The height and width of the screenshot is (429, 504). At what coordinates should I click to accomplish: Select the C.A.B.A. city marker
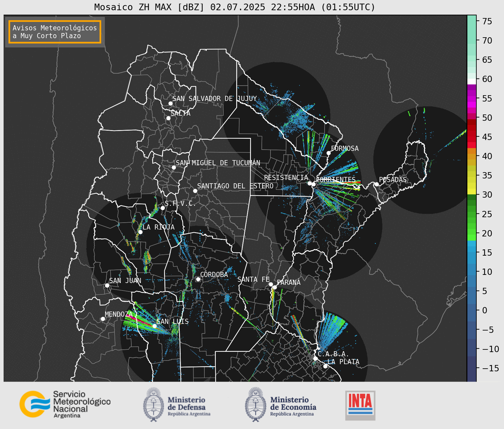(x=315, y=358)
